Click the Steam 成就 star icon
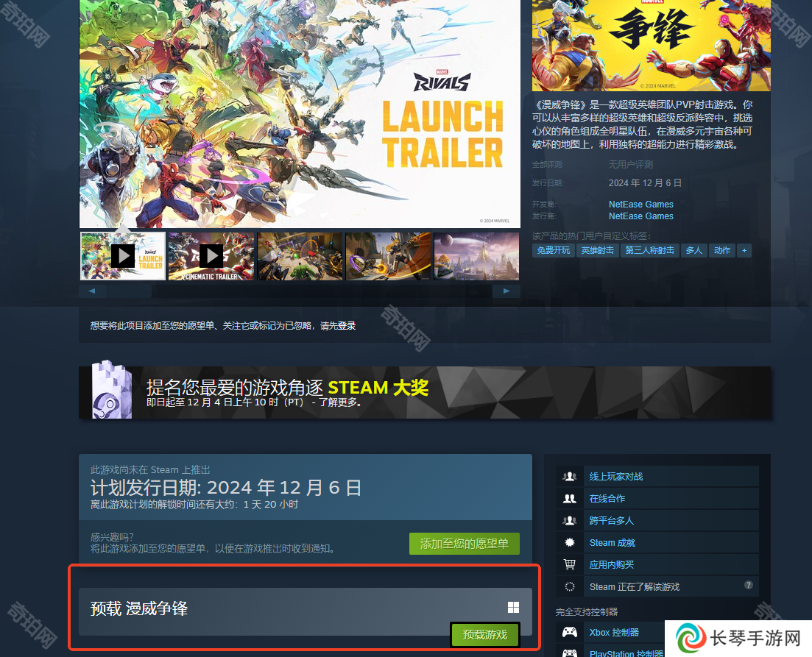Image resolution: width=812 pixels, height=657 pixels. 570,542
